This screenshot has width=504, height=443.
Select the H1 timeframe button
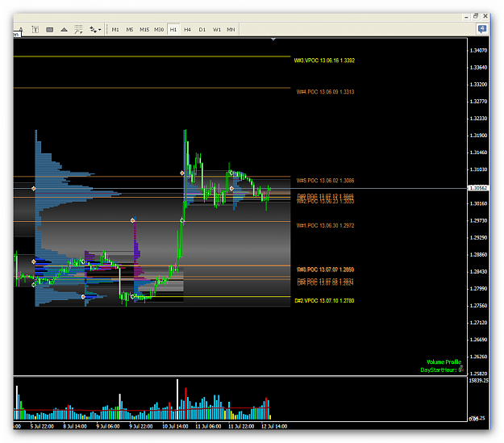pyautogui.click(x=173, y=30)
